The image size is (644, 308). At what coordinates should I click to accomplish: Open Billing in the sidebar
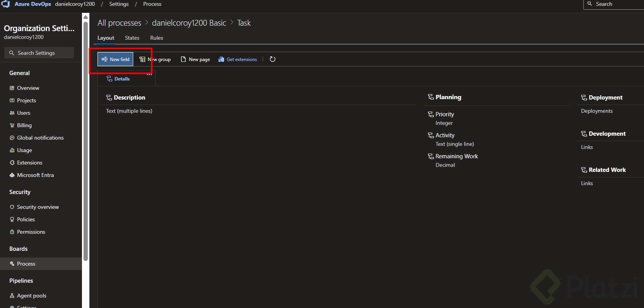click(24, 125)
